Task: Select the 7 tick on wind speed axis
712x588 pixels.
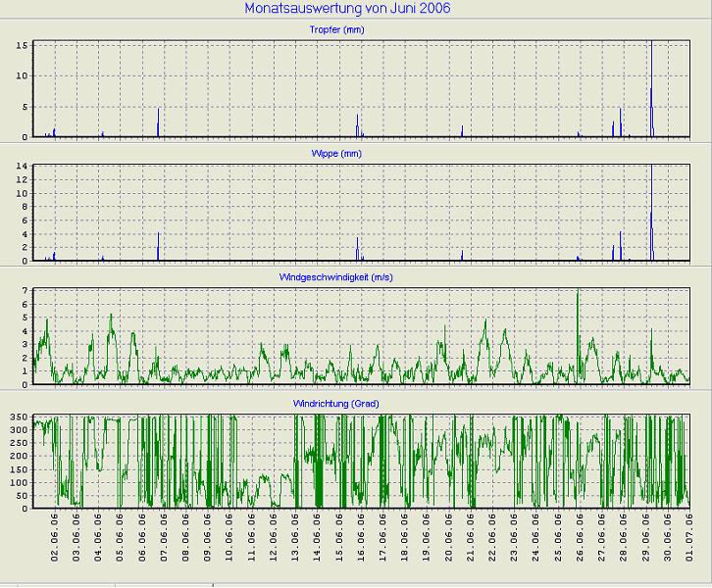Action: [24, 291]
